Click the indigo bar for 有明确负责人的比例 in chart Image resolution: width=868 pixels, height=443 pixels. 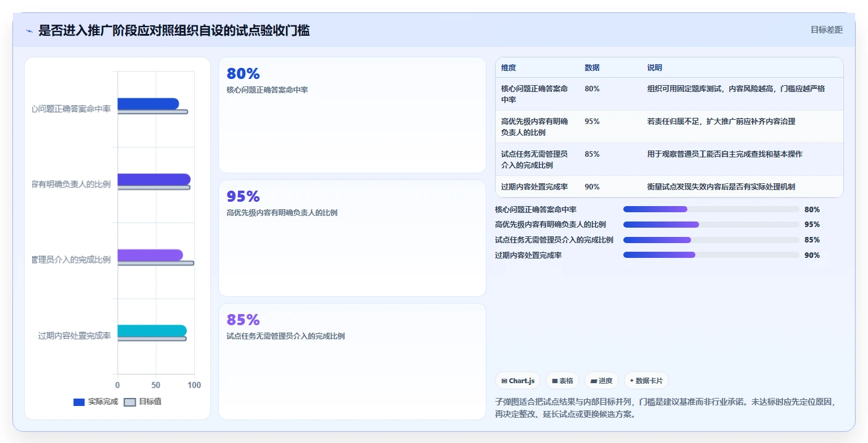pyautogui.click(x=154, y=180)
